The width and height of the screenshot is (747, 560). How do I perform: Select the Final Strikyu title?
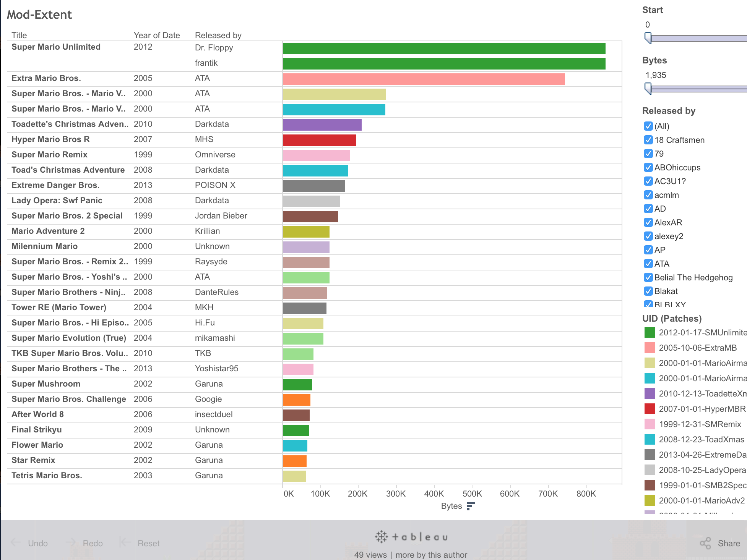pos(37,430)
